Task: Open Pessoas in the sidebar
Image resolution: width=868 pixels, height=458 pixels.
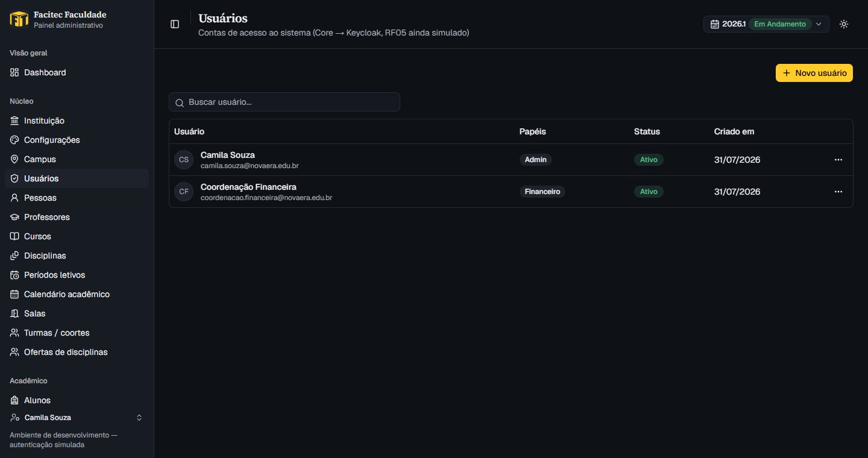Action: click(77, 198)
